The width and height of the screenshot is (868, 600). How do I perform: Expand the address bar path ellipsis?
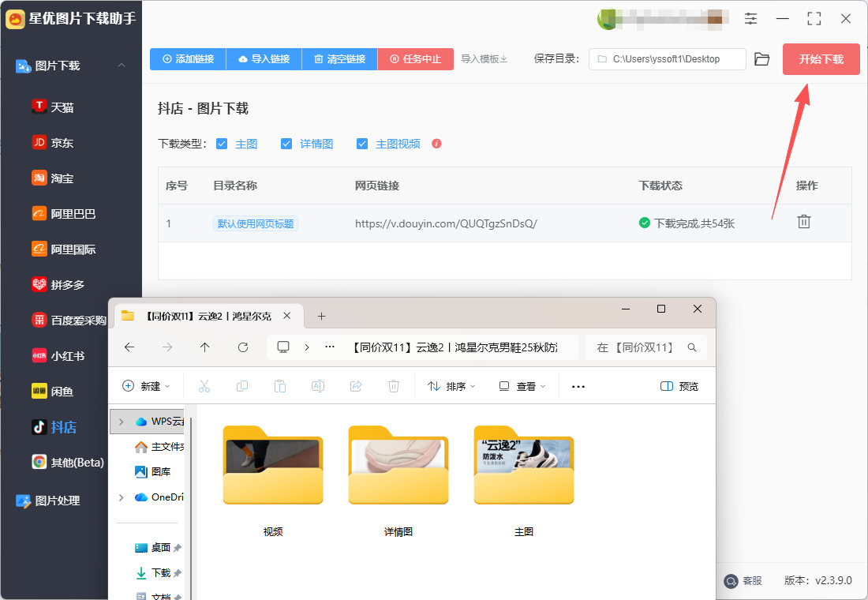[x=330, y=347]
